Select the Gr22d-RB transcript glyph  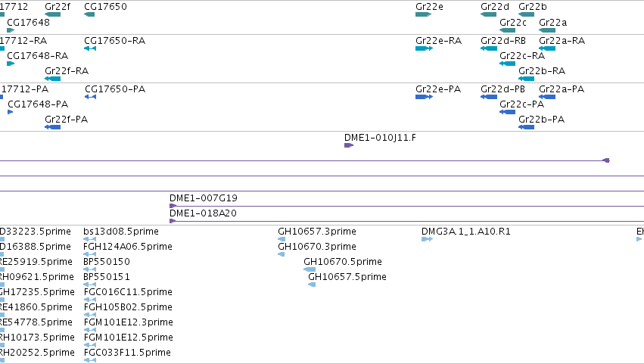click(x=489, y=48)
